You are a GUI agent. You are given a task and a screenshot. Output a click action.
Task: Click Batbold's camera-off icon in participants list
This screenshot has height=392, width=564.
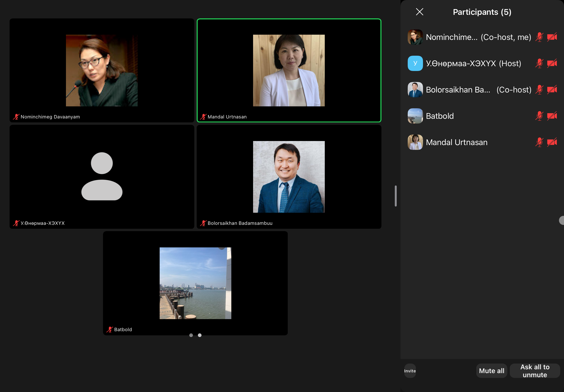(x=552, y=116)
